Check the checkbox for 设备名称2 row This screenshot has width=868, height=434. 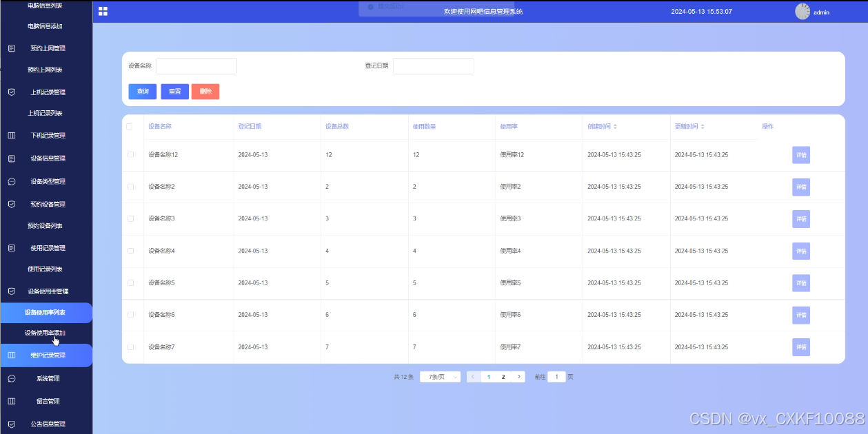coord(130,187)
